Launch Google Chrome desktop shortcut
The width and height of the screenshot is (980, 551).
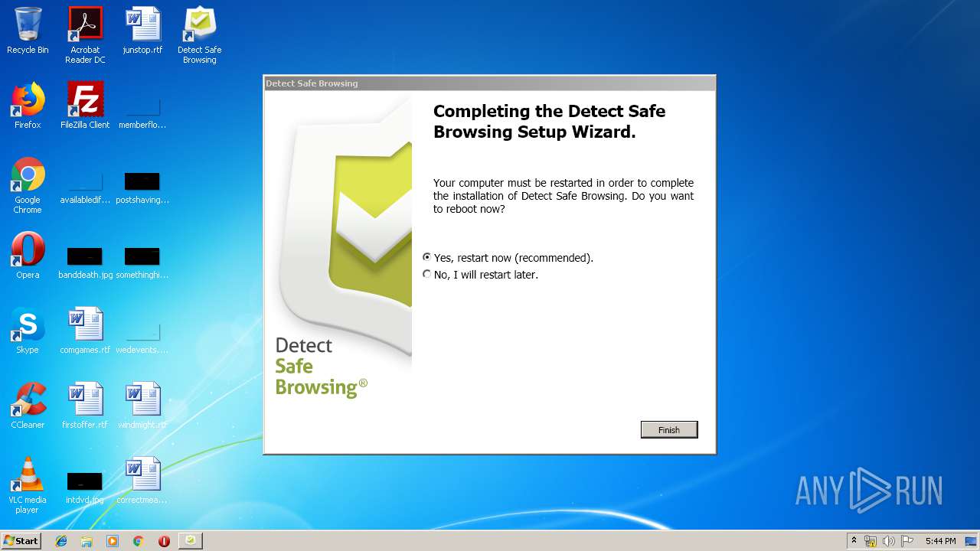[28, 185]
